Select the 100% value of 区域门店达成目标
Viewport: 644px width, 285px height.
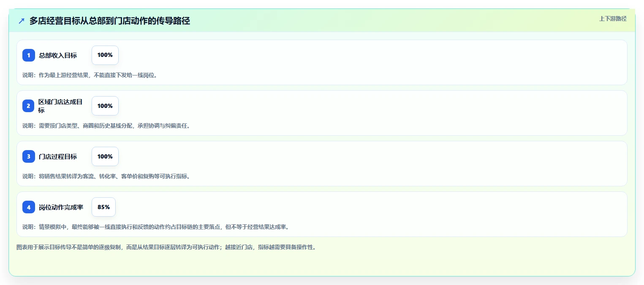click(105, 106)
